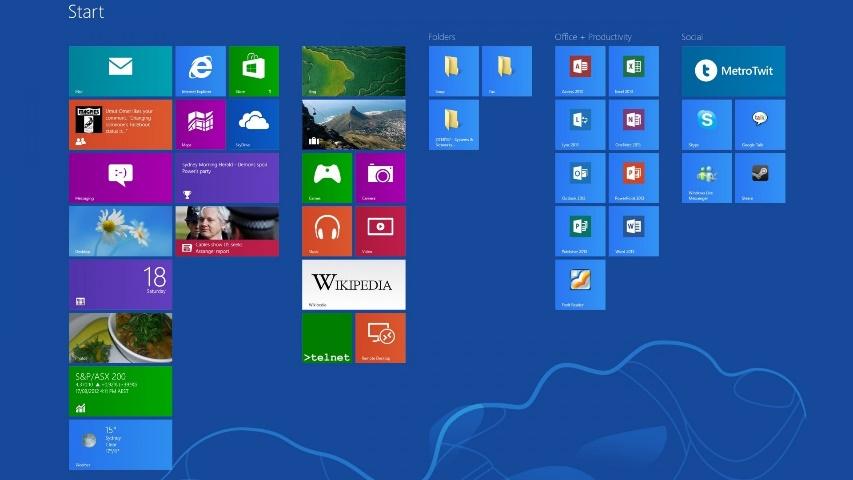Launch Publisher 2013 tile

(580, 231)
